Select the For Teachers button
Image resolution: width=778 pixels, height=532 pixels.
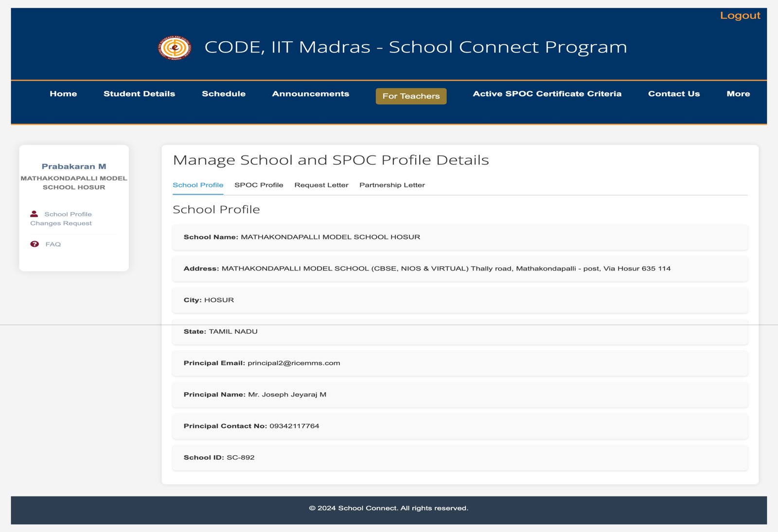coord(411,96)
